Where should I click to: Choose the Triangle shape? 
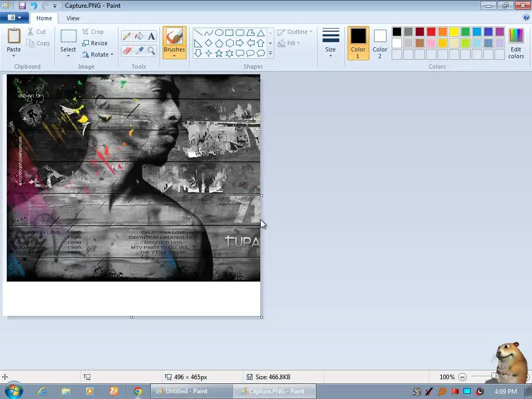(261, 33)
